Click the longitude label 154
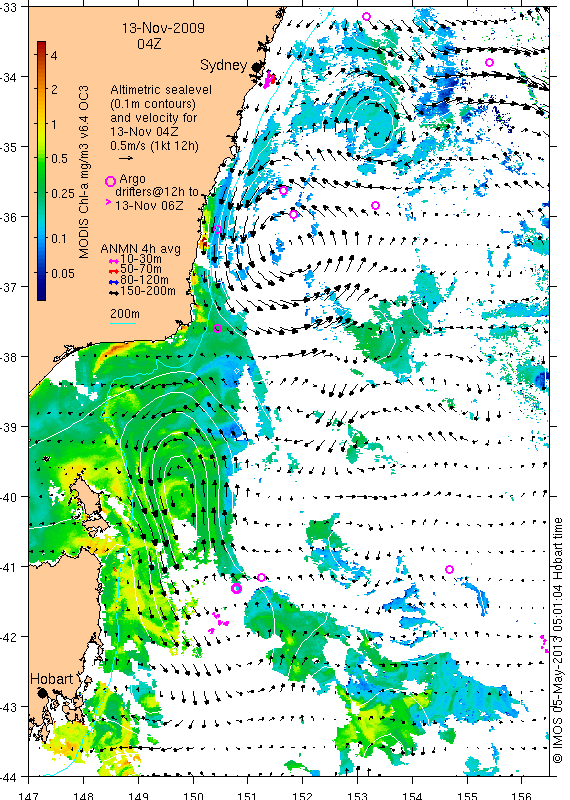This screenshot has width=570, height=800. [412, 795]
